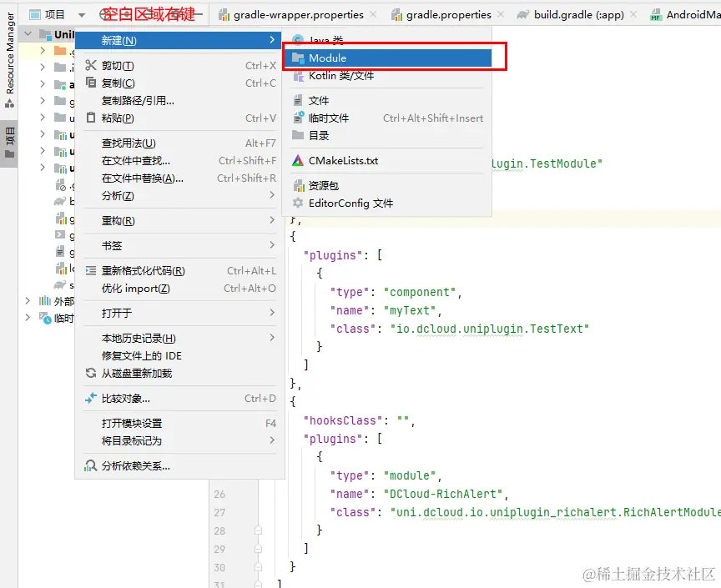Click the reload from disk icon
The height and width of the screenshot is (588, 721).
[x=91, y=374]
